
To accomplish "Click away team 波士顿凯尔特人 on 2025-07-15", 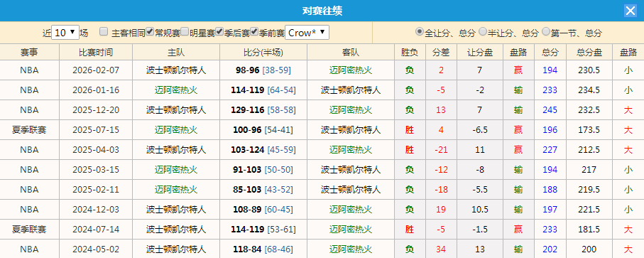I will pyautogui.click(x=351, y=130).
